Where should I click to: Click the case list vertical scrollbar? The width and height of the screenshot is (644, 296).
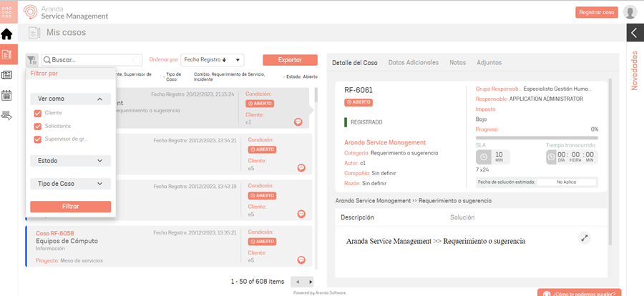[x=316, y=178]
